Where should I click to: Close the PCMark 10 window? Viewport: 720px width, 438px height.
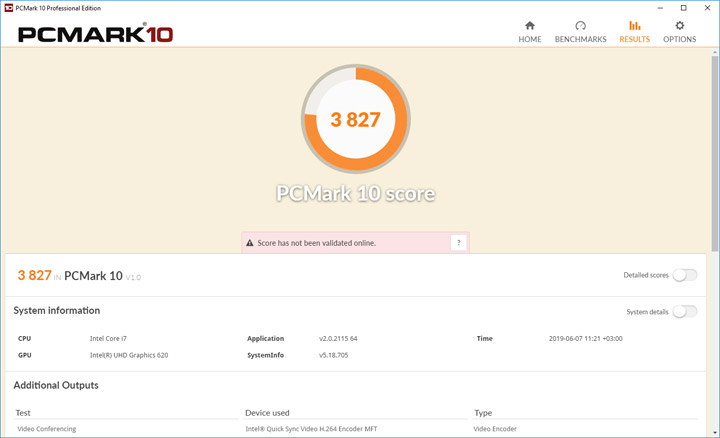coord(708,8)
